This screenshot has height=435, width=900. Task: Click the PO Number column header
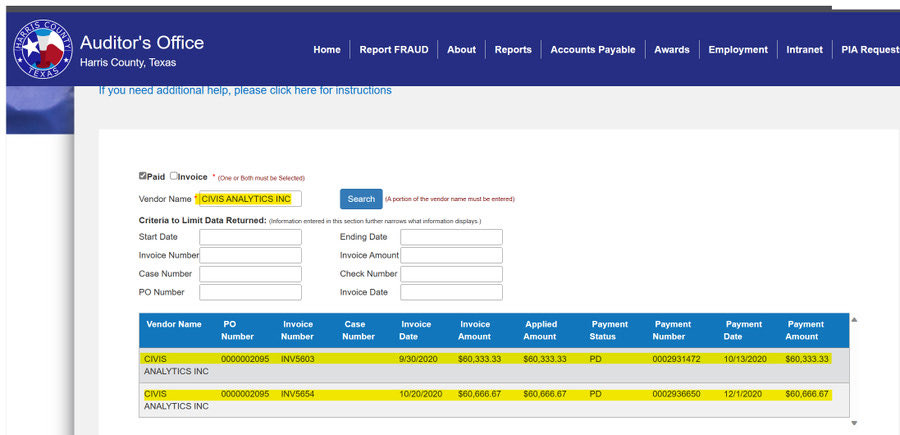pos(237,331)
